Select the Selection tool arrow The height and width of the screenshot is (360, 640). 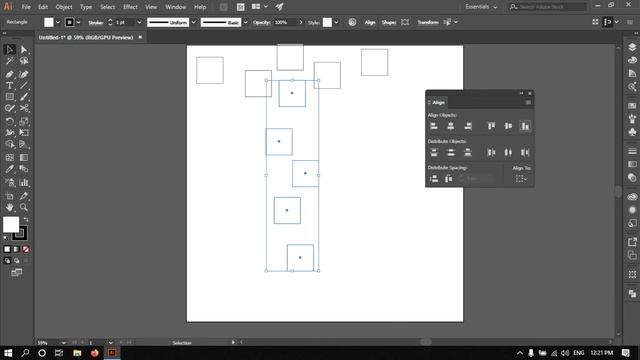tap(9, 49)
